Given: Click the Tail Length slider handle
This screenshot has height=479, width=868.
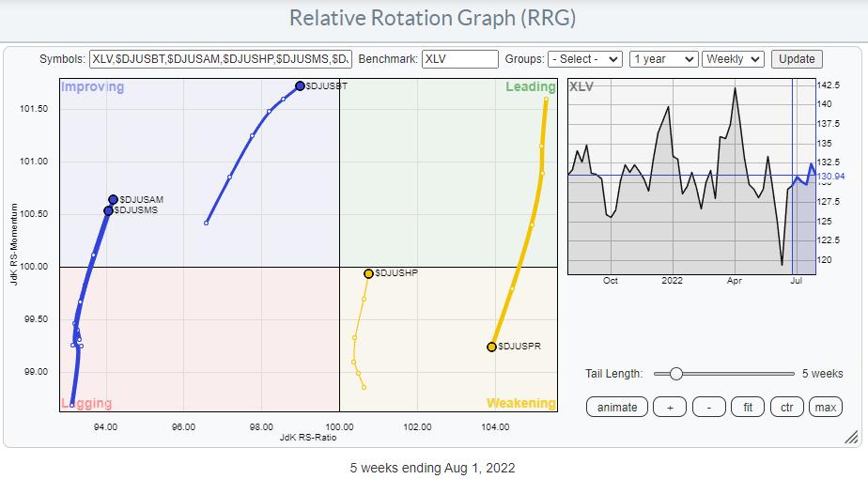Looking at the screenshot, I should [674, 374].
